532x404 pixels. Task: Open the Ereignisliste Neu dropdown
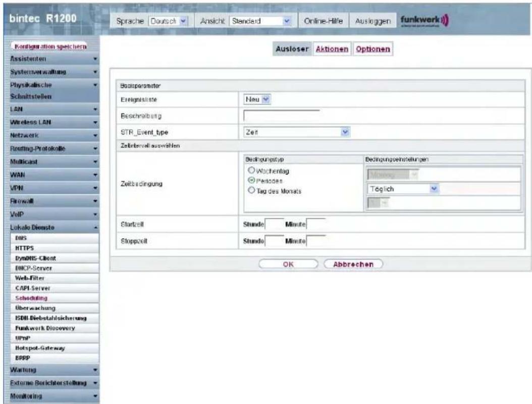click(x=257, y=99)
